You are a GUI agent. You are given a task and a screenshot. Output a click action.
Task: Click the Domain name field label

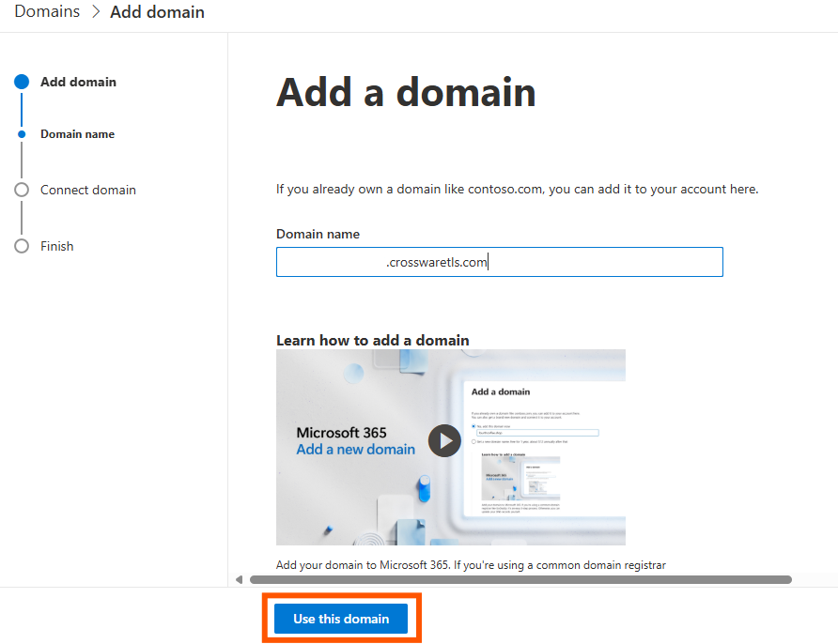tap(318, 234)
